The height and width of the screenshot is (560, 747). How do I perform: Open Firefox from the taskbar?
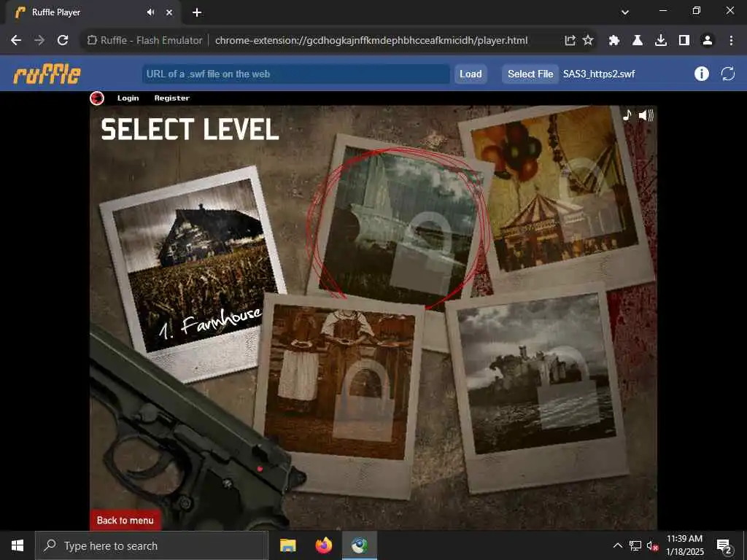point(324,545)
